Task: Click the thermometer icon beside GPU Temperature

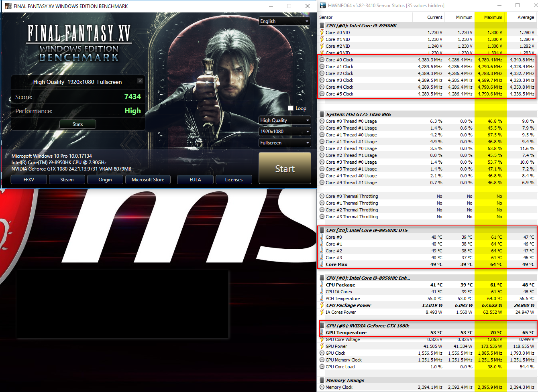Action: click(x=322, y=333)
